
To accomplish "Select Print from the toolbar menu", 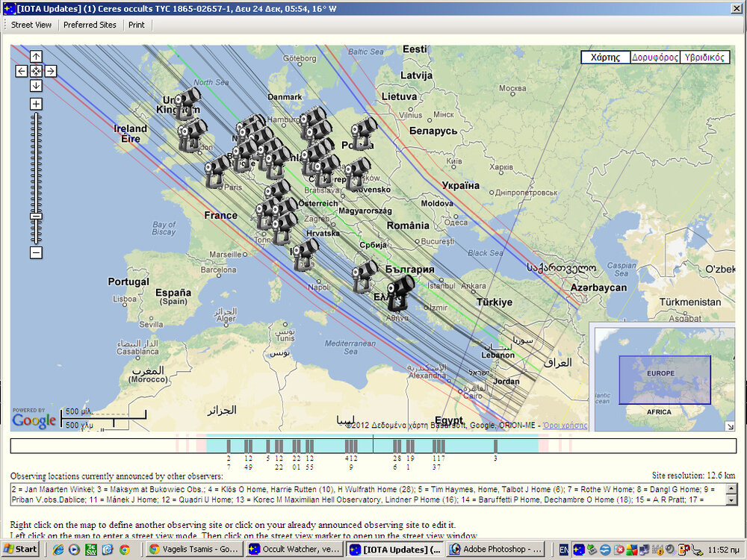I will pos(136,25).
